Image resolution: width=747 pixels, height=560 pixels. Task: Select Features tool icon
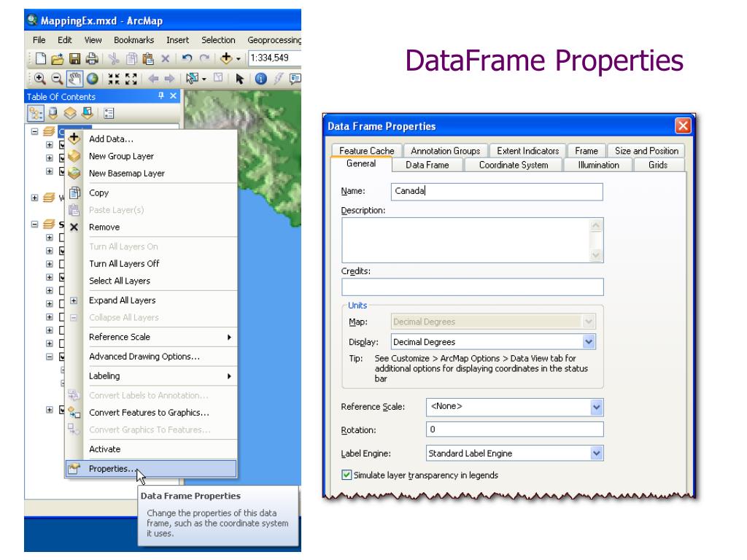click(192, 79)
